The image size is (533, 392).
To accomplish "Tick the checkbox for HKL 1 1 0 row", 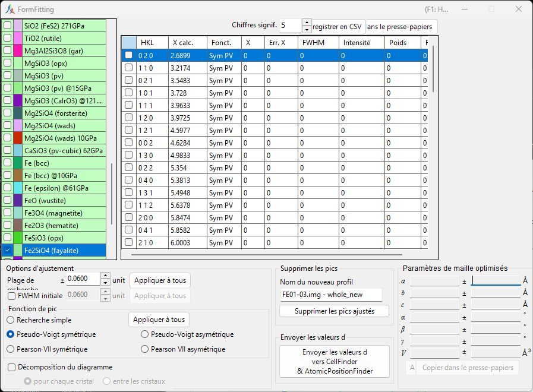I will pos(128,68).
